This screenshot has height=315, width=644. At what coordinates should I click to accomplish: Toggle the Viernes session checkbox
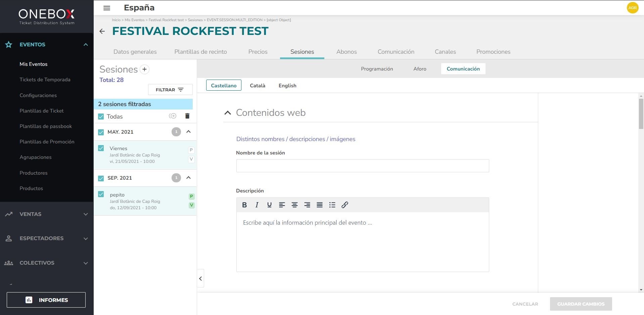tap(101, 148)
